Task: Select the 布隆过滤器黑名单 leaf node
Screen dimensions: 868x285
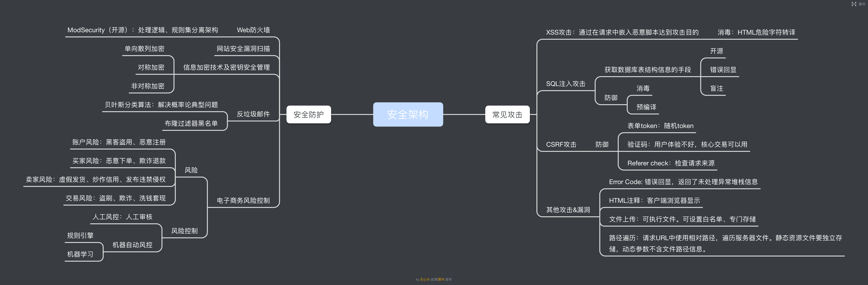Action: tap(191, 124)
